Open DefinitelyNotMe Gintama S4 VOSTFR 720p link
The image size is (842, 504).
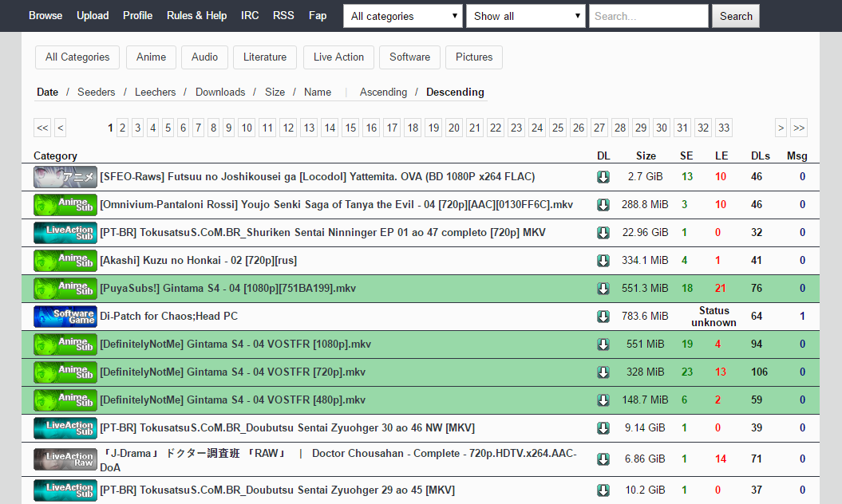(x=232, y=372)
